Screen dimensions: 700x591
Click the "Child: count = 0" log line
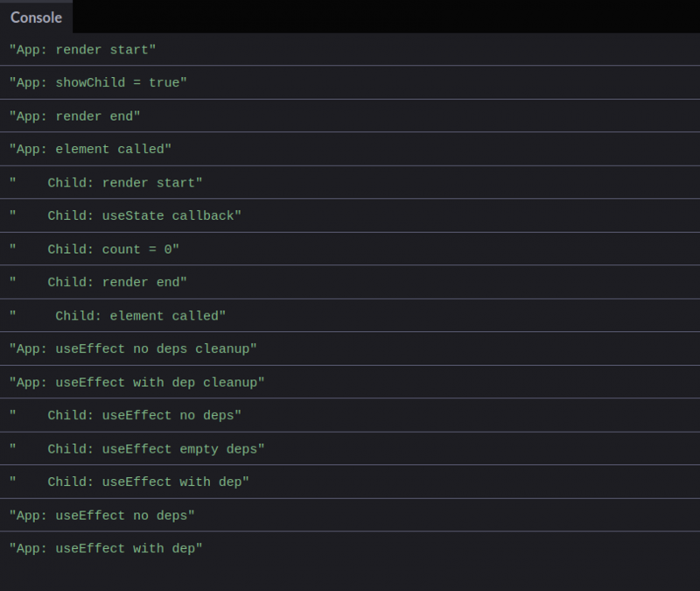tap(350, 250)
